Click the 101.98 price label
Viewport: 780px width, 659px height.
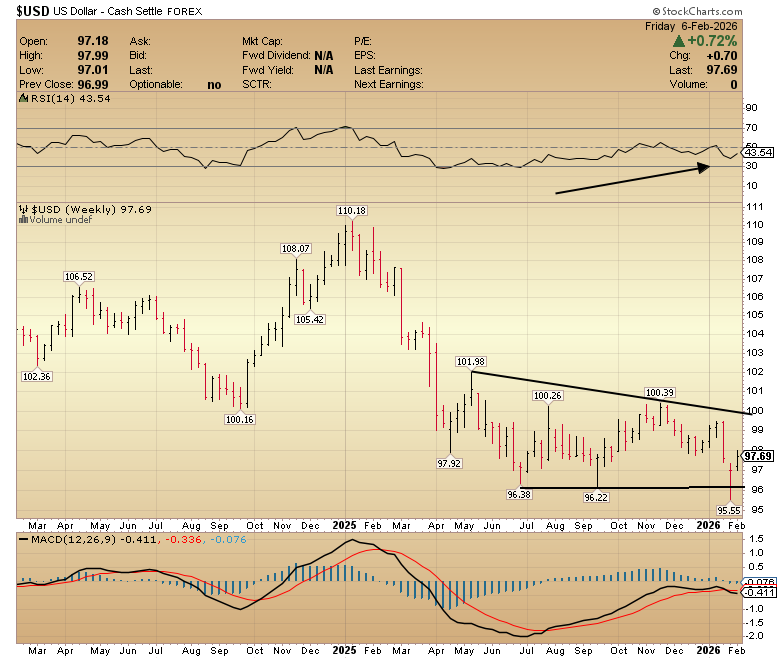(x=471, y=362)
